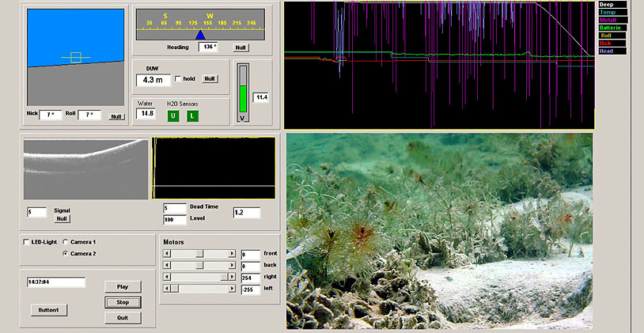The image size is (644, 333).
Task: Select the Camera 2 radio button
Action: (65, 254)
